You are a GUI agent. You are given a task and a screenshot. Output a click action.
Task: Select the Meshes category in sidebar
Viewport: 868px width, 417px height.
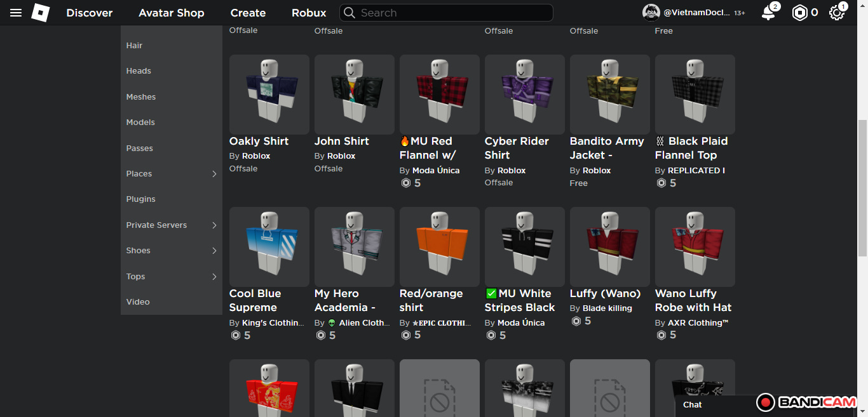pyautogui.click(x=141, y=97)
